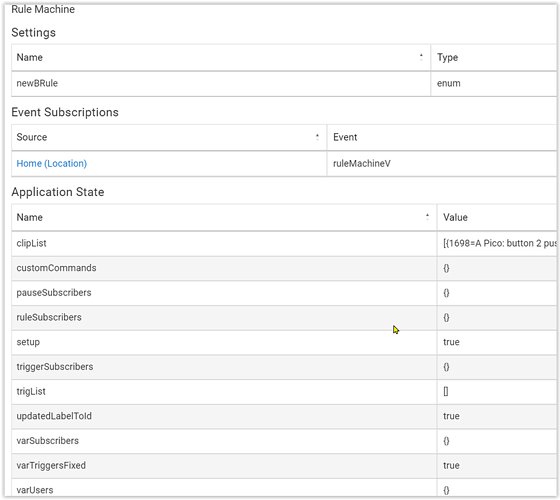Select the ruleMachineV event cell
The height and width of the screenshot is (500, 560).
pyautogui.click(x=362, y=164)
